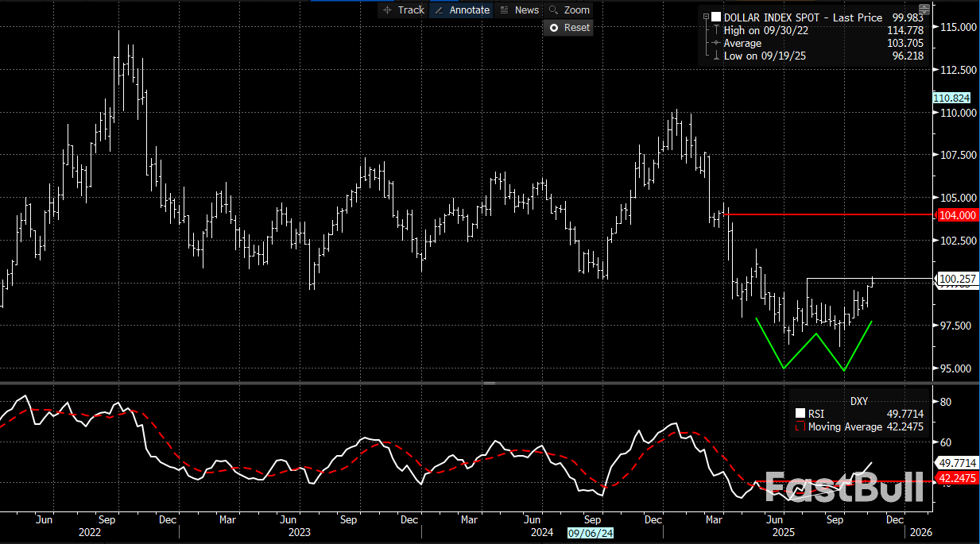Toggle the RSI indicator swatch
This screenshot has height=544, width=980.
tap(800, 413)
